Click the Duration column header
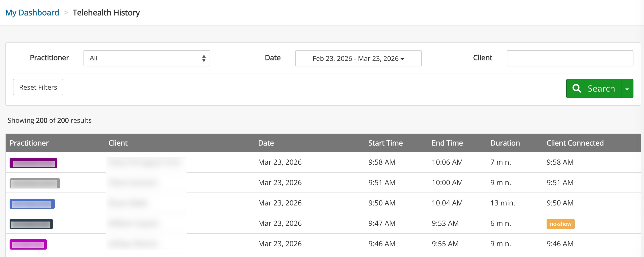This screenshot has height=257, width=644. [505, 143]
